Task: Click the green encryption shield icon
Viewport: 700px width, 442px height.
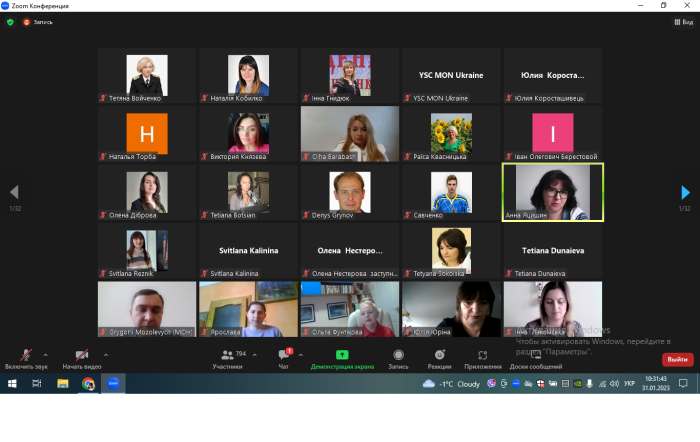Action: [10, 21]
